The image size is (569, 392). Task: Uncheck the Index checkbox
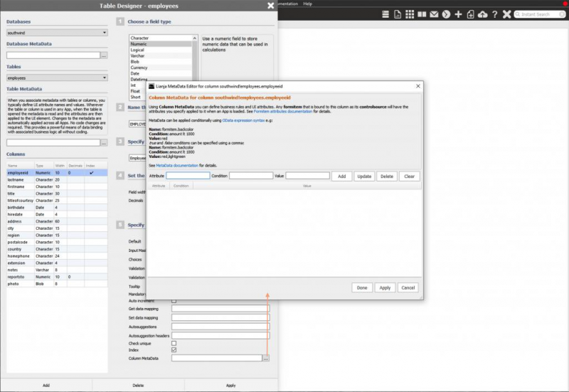tap(174, 350)
